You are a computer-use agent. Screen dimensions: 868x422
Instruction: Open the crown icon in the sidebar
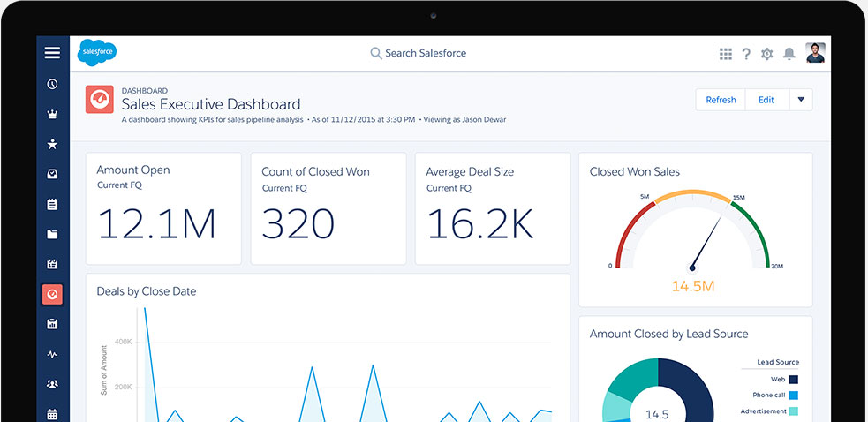point(52,114)
